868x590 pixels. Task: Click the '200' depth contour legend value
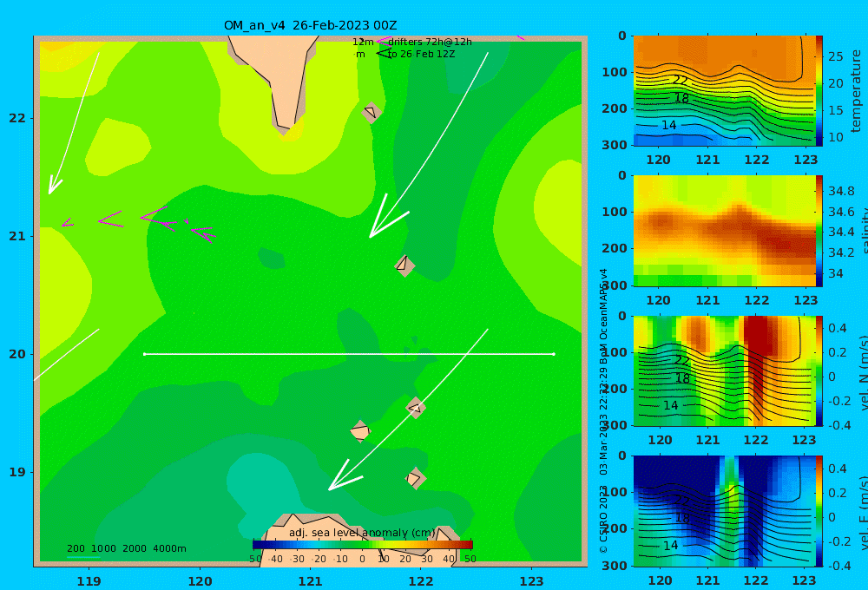click(x=76, y=548)
